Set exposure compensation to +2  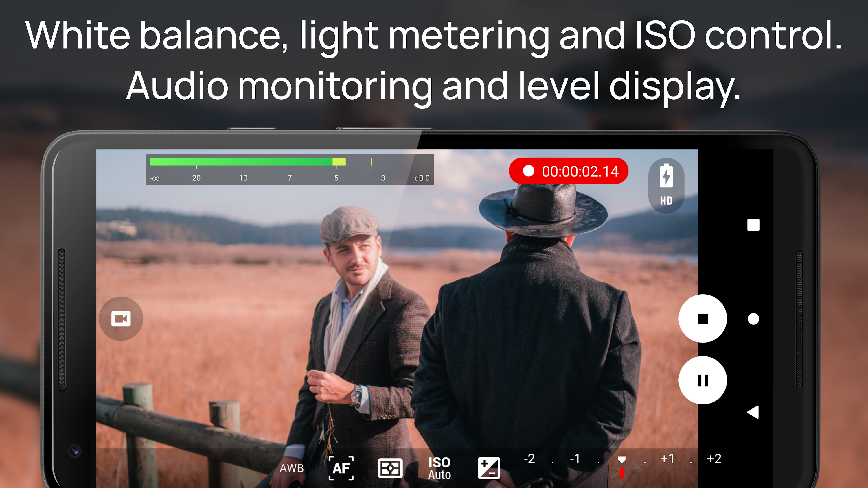coord(714,459)
